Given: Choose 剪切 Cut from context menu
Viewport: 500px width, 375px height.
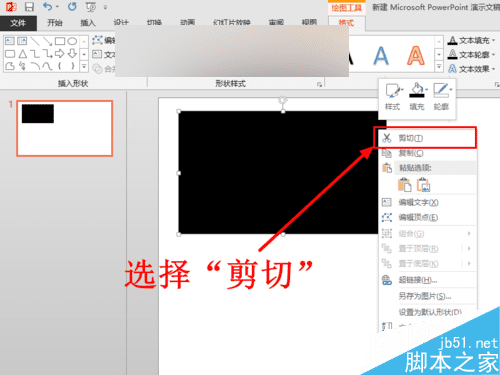Looking at the screenshot, I should pyautogui.click(x=428, y=138).
